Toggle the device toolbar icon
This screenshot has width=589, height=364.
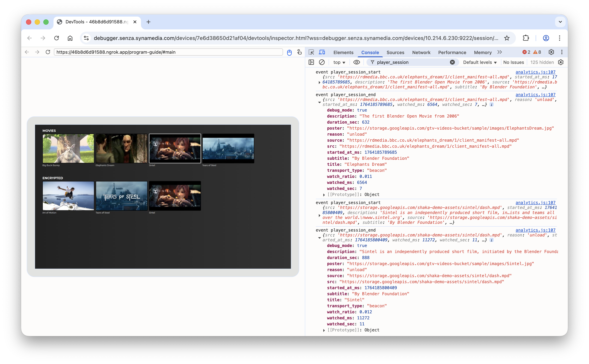(x=322, y=52)
